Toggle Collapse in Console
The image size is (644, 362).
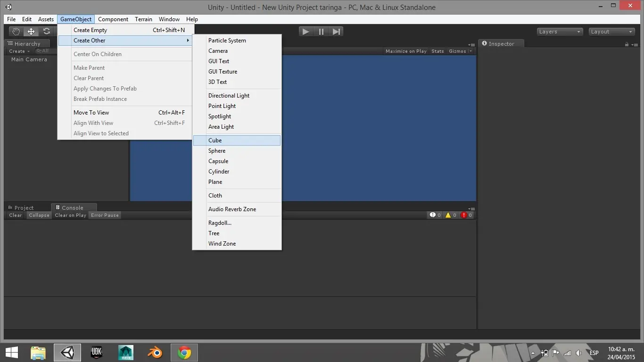click(x=39, y=215)
